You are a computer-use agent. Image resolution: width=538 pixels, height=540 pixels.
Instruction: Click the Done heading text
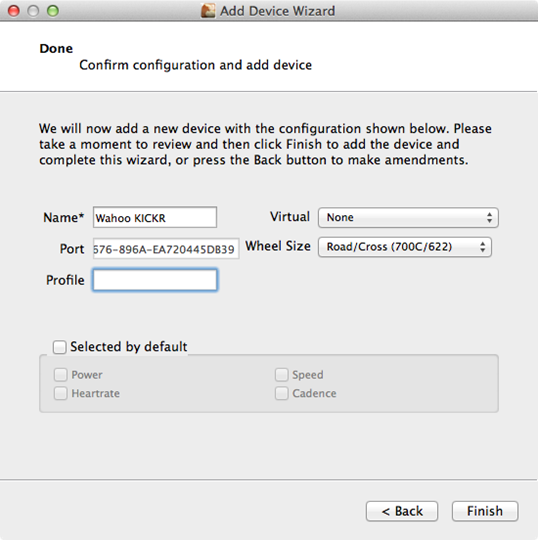pyautogui.click(x=56, y=49)
